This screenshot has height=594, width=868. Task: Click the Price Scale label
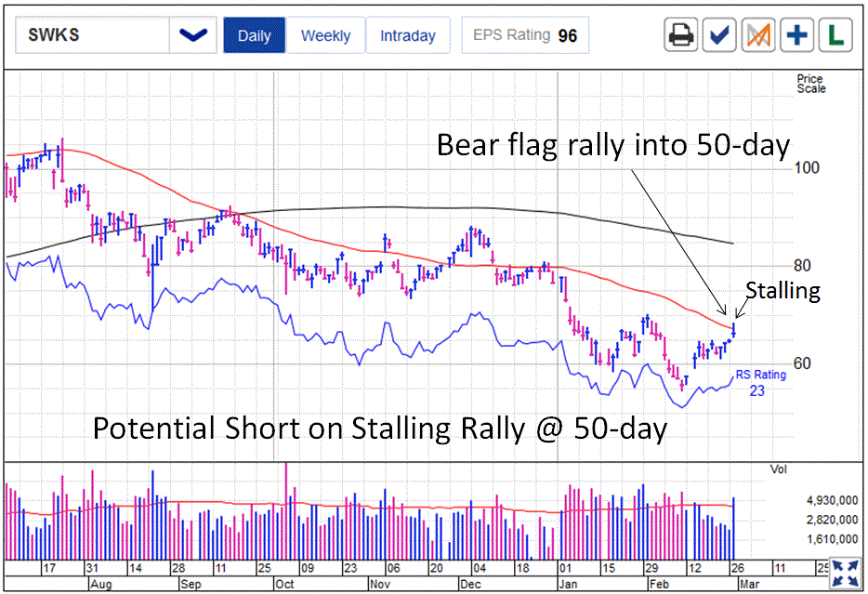[x=811, y=84]
